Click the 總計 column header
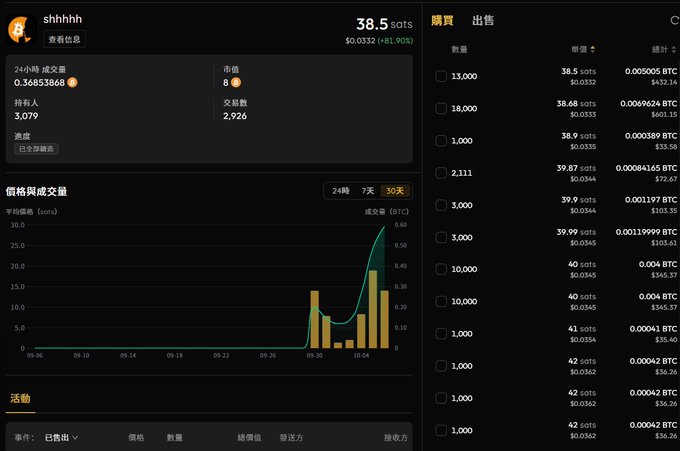 coord(660,49)
